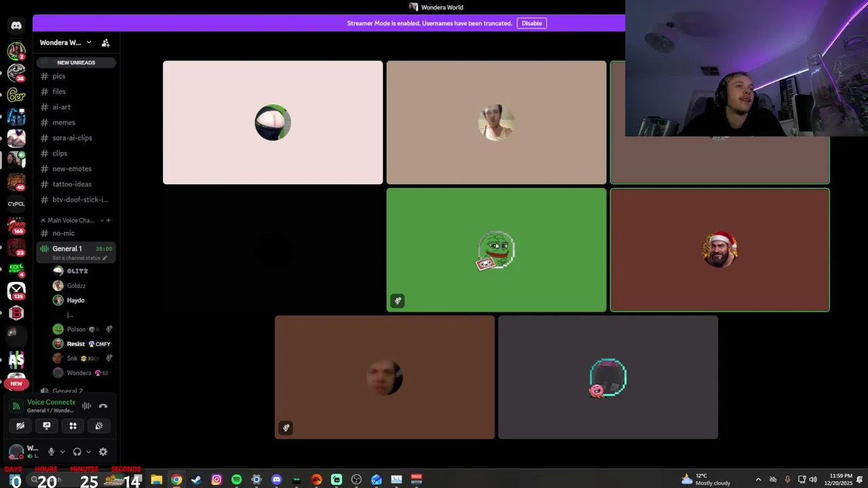Select the Santa hat avatar video tile

[x=719, y=250]
